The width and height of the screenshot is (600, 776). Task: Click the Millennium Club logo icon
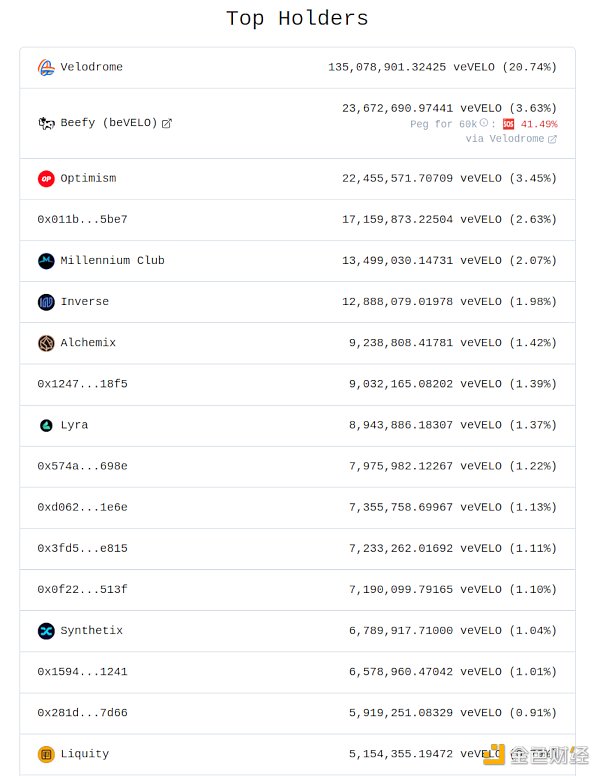(x=46, y=261)
